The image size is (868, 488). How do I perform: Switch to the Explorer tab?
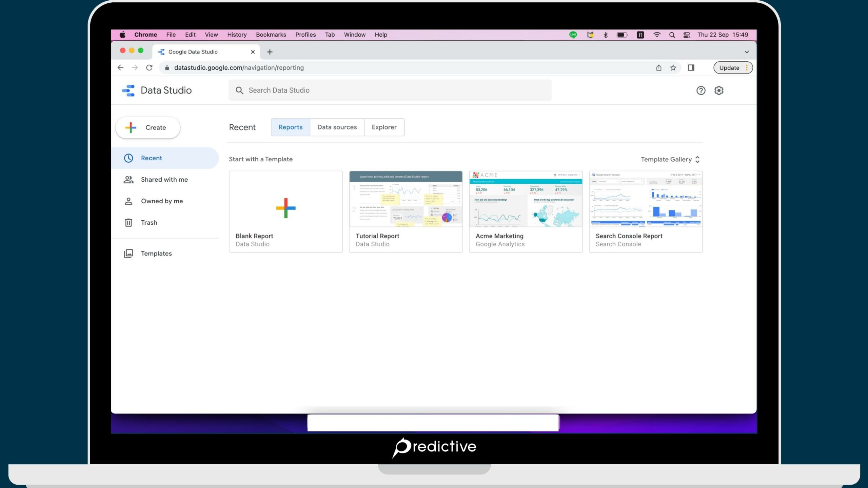(384, 127)
